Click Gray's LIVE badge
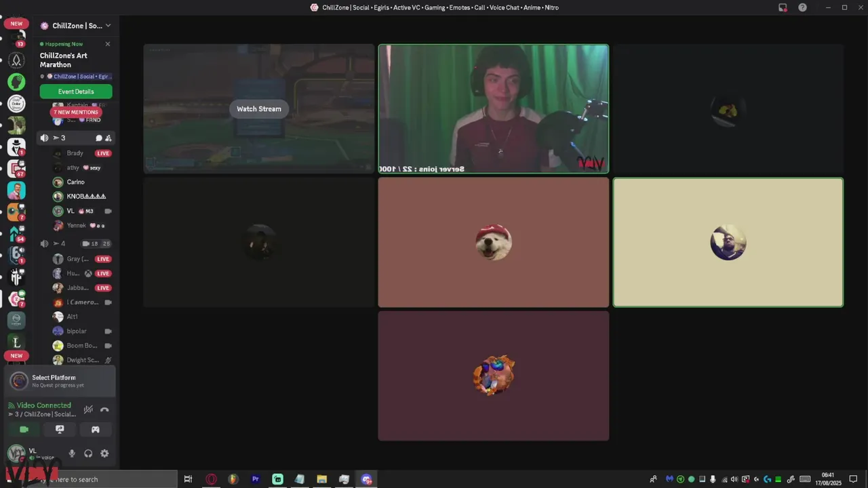Image resolution: width=868 pixels, height=488 pixels. click(x=103, y=259)
